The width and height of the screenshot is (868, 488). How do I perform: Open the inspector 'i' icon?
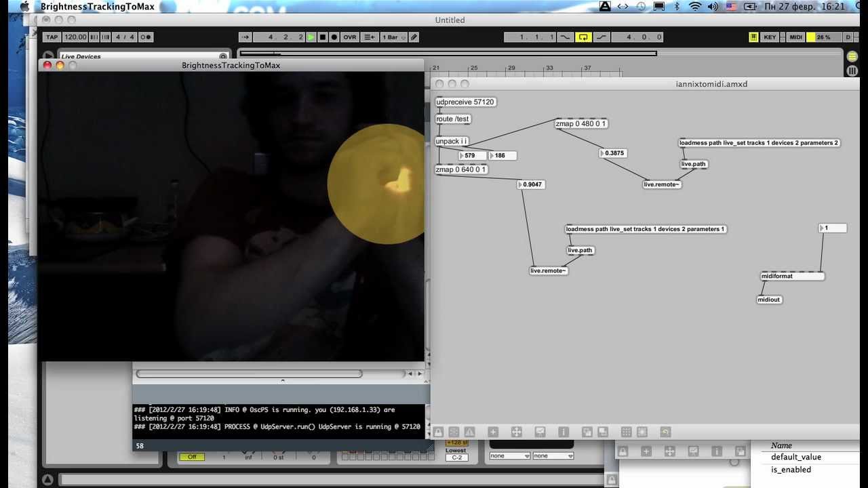point(563,432)
